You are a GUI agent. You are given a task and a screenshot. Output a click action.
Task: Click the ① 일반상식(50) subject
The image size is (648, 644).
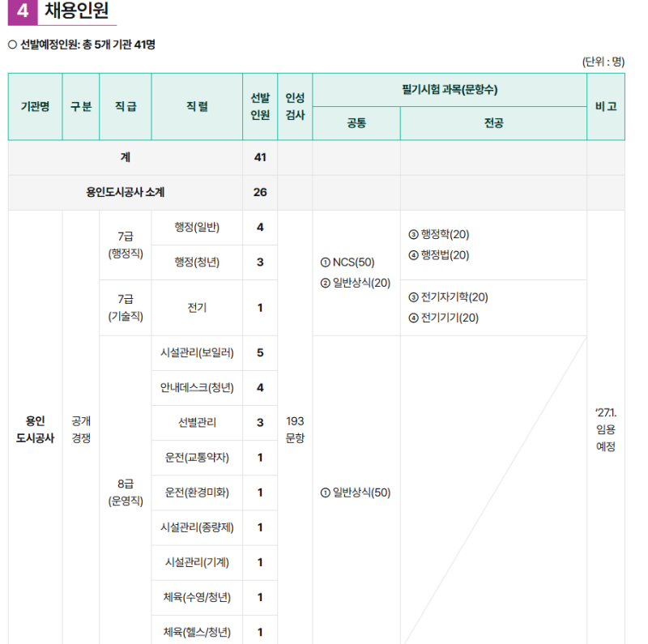pos(356,493)
